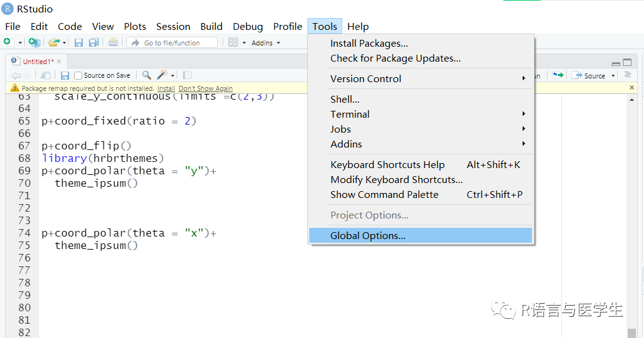Open the Source button dropdown arrow
Image resolution: width=644 pixels, height=338 pixels.
coord(613,76)
